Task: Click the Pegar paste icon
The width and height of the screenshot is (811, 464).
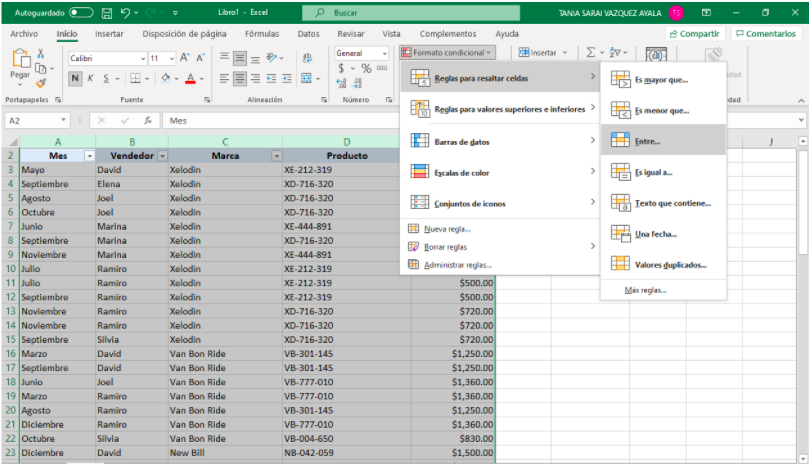Action: pos(20,59)
